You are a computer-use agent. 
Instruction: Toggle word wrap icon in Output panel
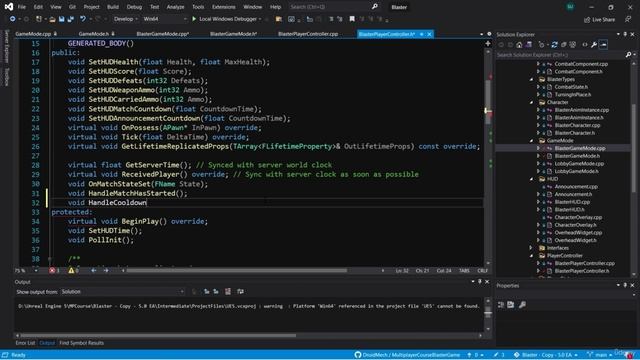pyautogui.click(x=240, y=291)
